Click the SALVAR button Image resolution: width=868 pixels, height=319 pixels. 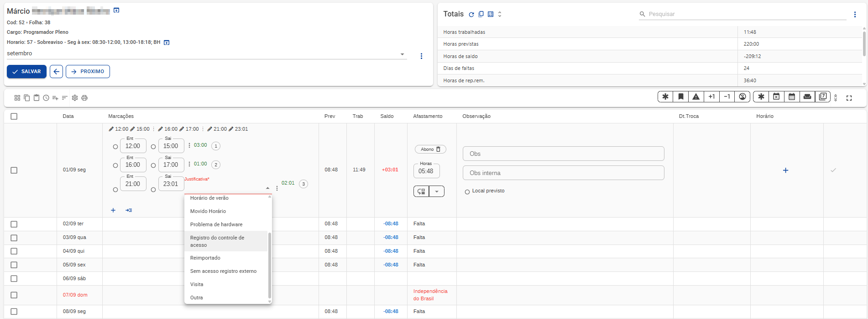(26, 72)
